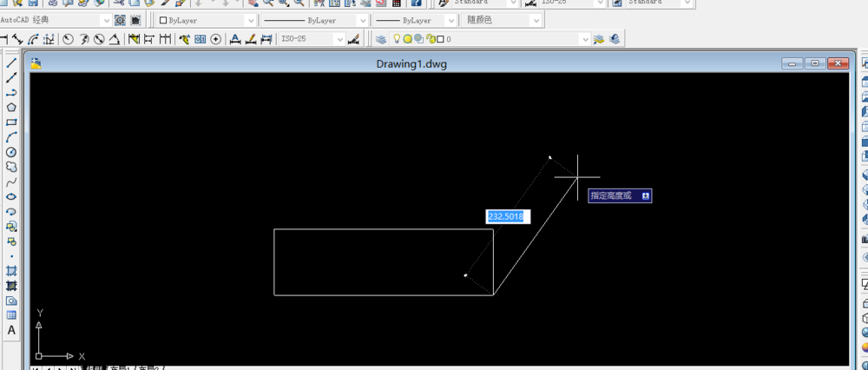The width and height of the screenshot is (868, 370).
Task: Select the Rectangle draw tool
Action: [x=11, y=122]
